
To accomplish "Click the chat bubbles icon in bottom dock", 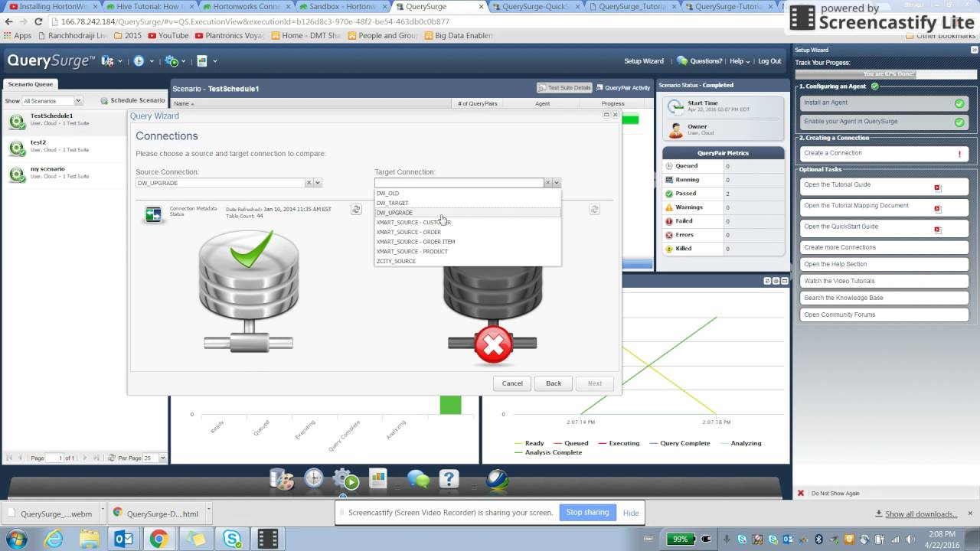I will [x=418, y=480].
